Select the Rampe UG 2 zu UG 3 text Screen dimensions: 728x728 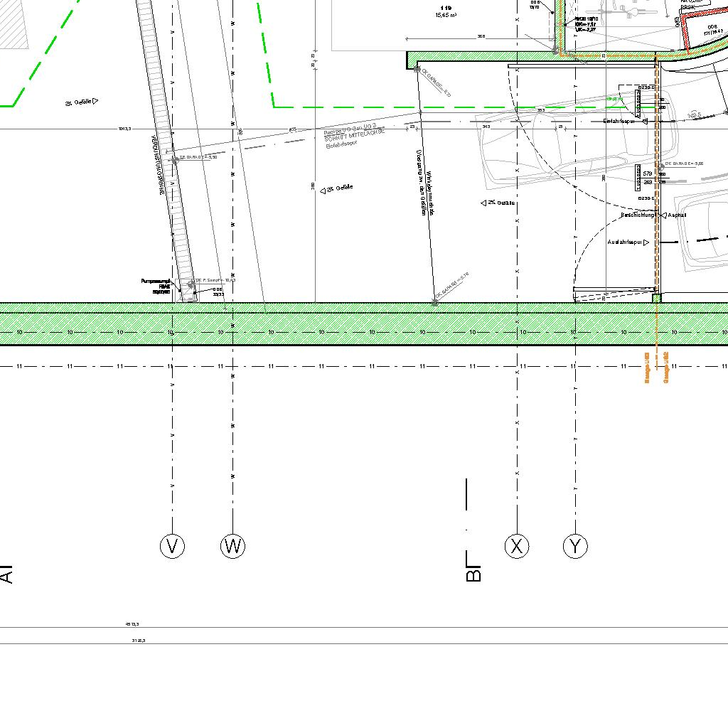(350, 130)
